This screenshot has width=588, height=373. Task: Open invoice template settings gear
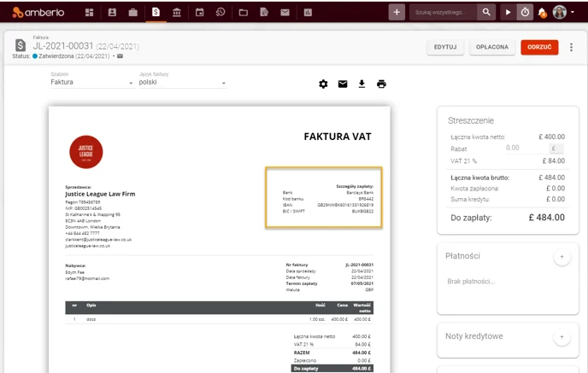pyautogui.click(x=323, y=84)
